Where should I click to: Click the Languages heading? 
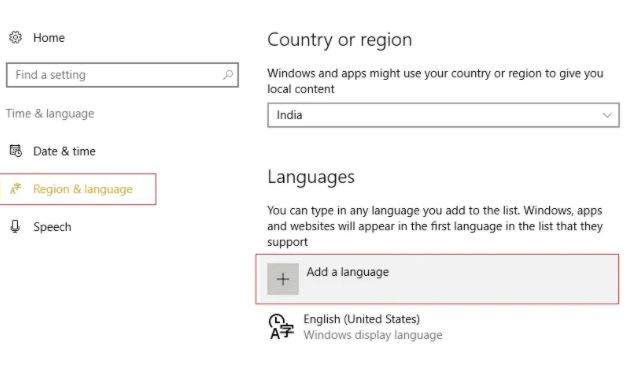[x=311, y=177]
